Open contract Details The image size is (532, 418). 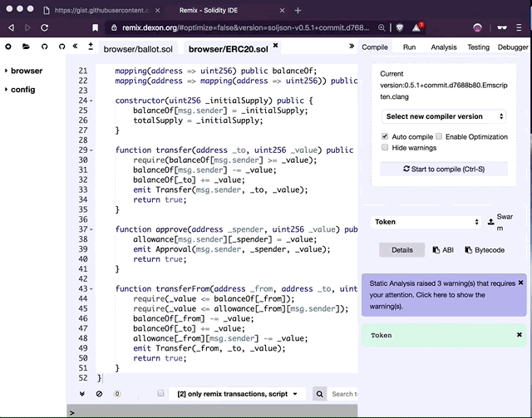point(402,250)
